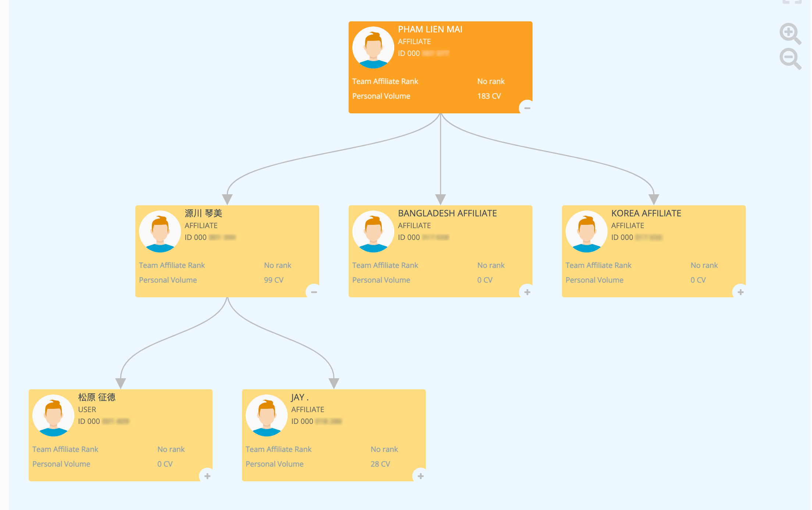
Task: Expand KOREA AFFILIATE node
Action: pos(740,292)
